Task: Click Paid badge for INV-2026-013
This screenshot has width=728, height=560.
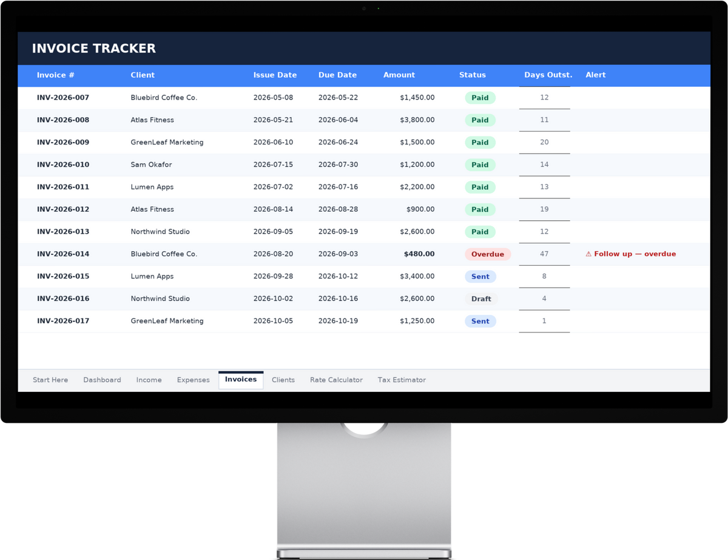Action: tap(480, 232)
